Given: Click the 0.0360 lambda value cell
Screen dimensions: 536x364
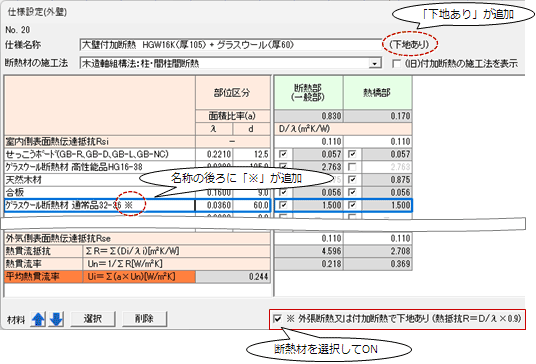Looking at the screenshot, I should coord(214,205).
